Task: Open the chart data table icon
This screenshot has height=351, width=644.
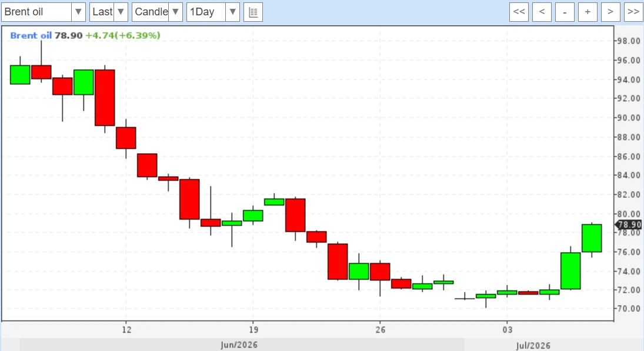Action: click(253, 12)
